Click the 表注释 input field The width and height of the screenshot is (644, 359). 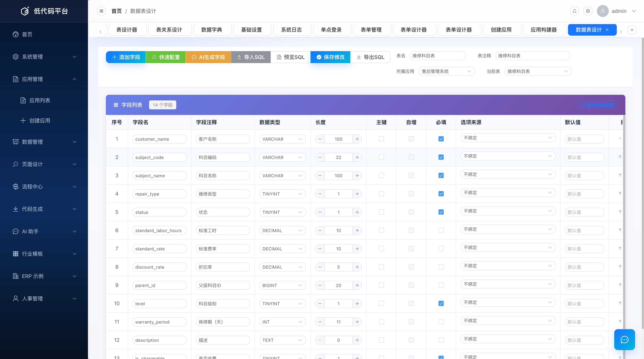click(x=533, y=56)
